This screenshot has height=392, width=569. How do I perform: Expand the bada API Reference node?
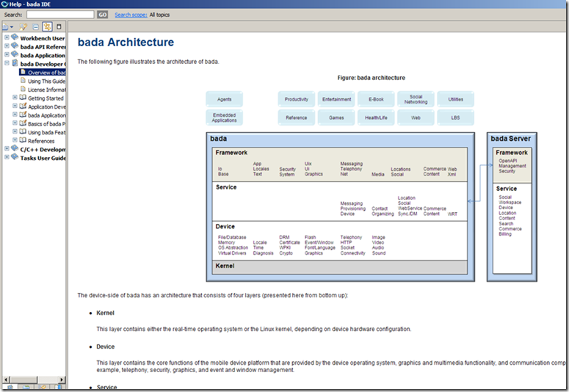coord(7,46)
